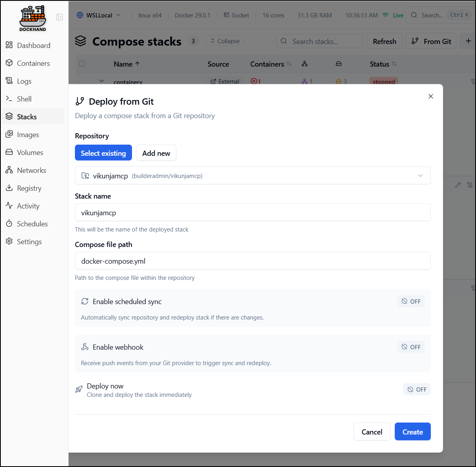
Task: Click the Deploy from Git branch icon
Action: pyautogui.click(x=80, y=101)
